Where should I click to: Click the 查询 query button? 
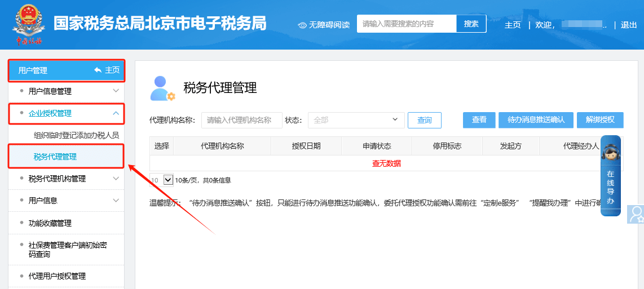coord(424,120)
